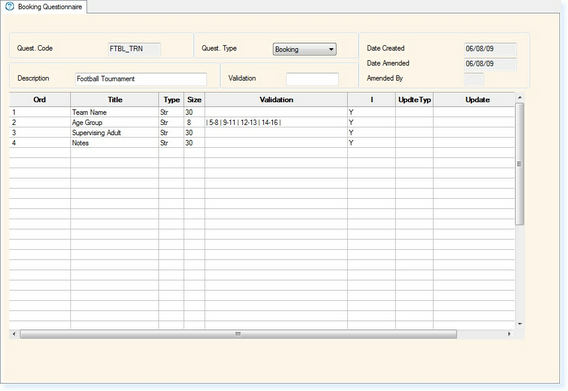
Task: Click the empty Validation input field
Action: click(312, 79)
